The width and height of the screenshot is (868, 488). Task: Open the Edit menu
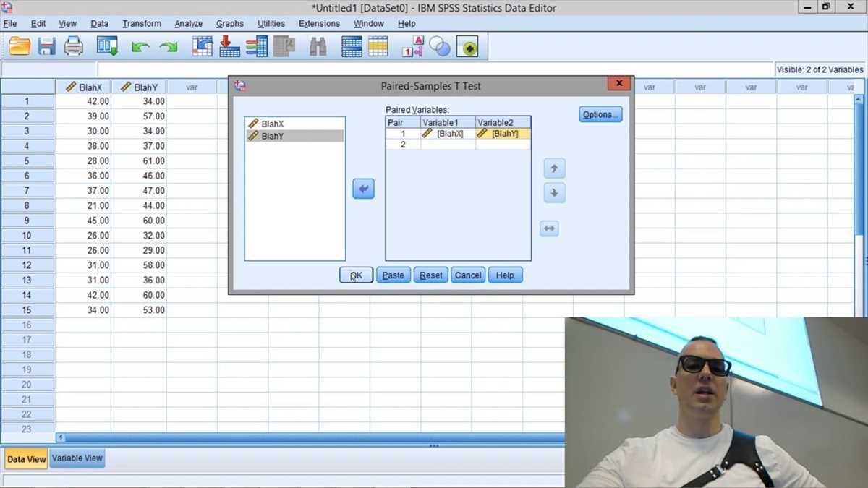38,24
